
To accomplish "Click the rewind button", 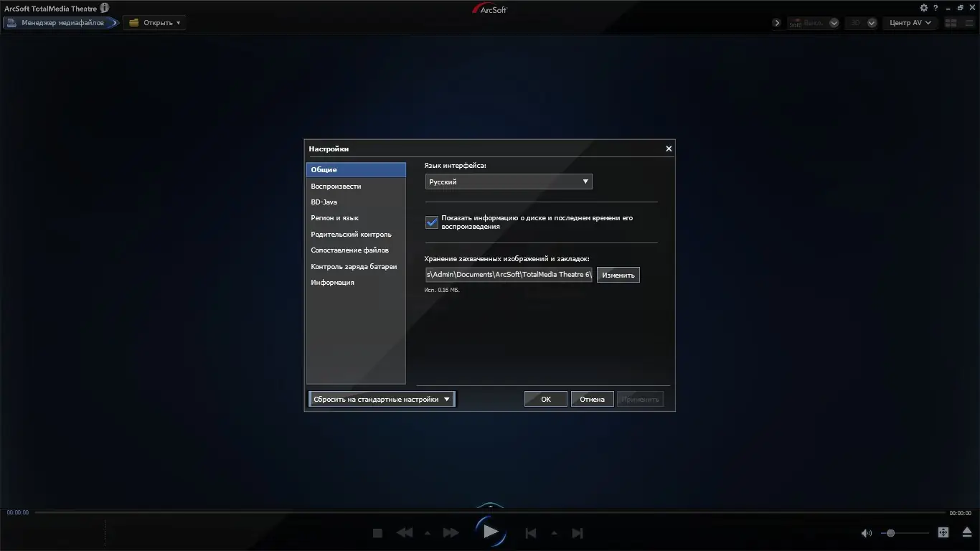I will click(405, 532).
